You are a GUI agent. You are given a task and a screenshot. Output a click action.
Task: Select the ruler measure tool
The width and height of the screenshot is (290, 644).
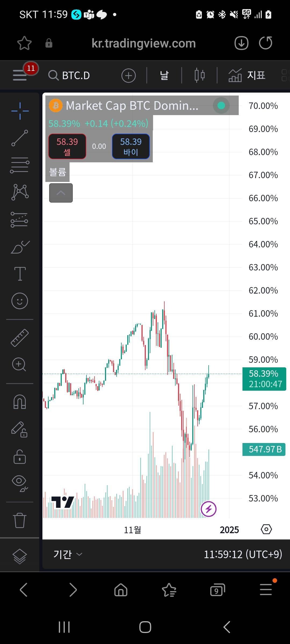(20, 338)
